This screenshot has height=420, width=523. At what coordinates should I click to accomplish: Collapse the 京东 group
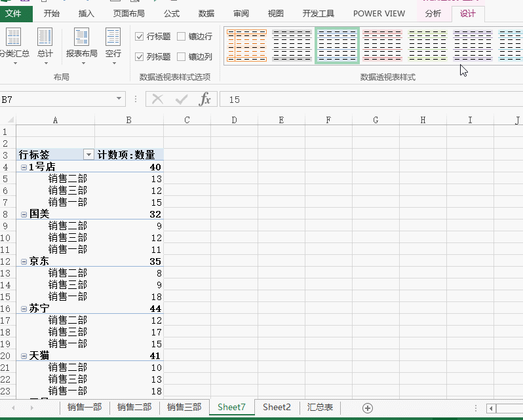tap(24, 261)
